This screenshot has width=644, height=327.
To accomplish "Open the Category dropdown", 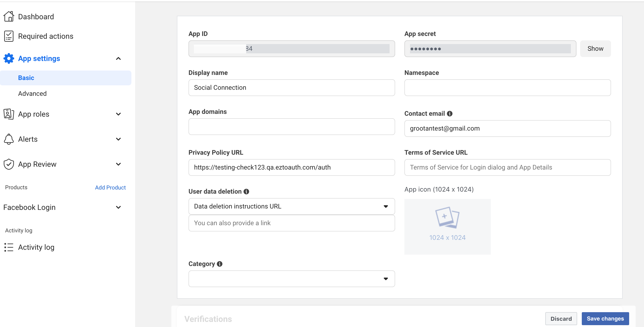I will click(x=292, y=279).
